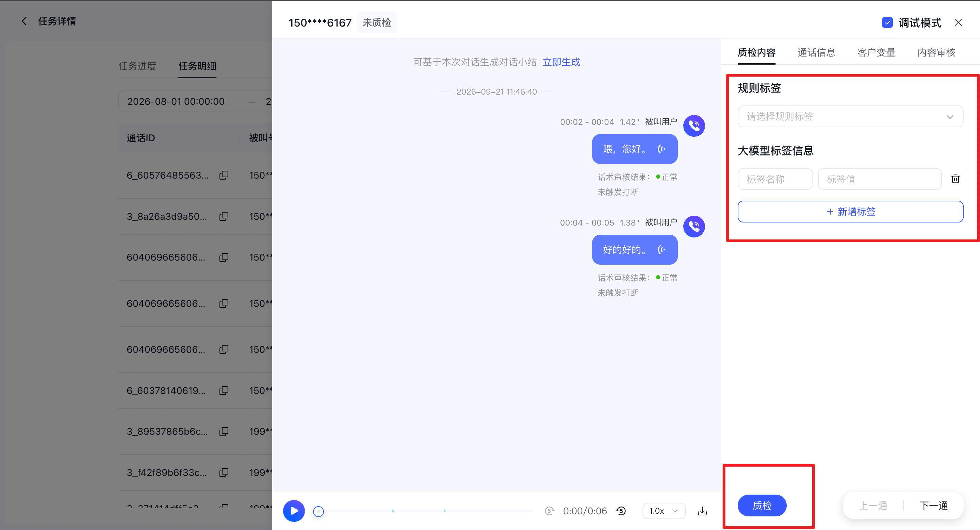Click the forward 5 seconds icon

point(549,511)
